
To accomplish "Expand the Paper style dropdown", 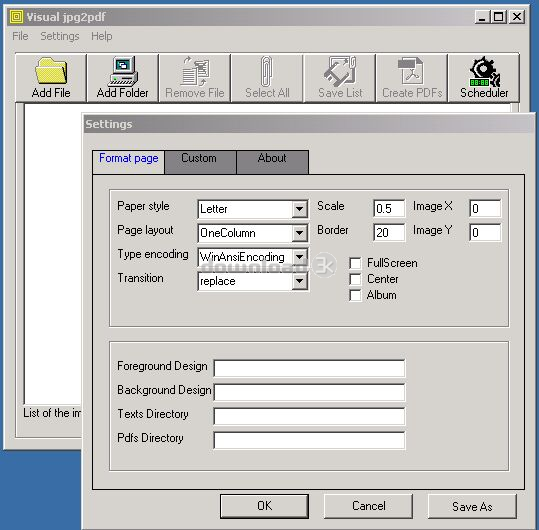I will click(299, 209).
